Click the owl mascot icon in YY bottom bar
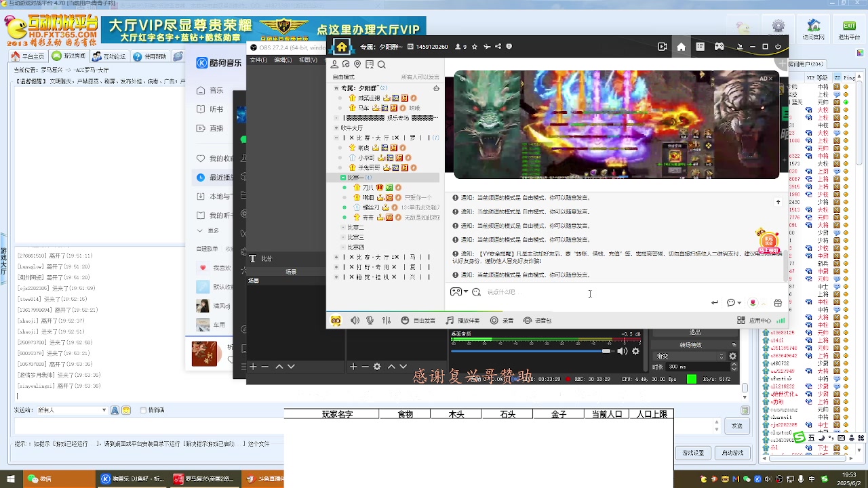Image resolution: width=868 pixels, height=488 pixels. click(x=336, y=321)
